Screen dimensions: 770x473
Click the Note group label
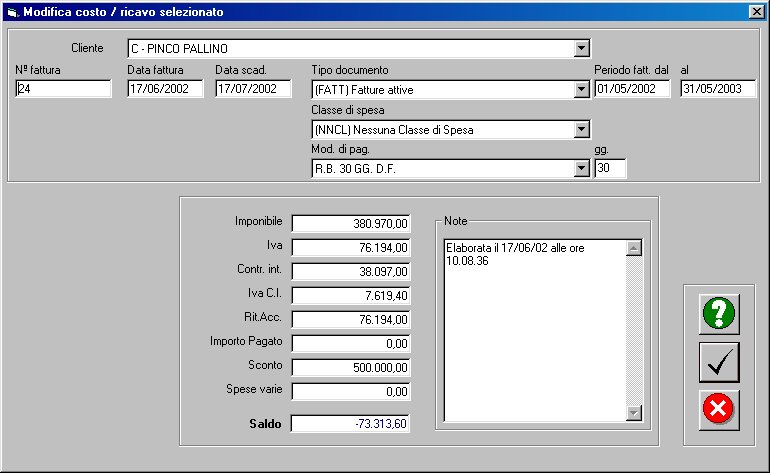tap(456, 221)
